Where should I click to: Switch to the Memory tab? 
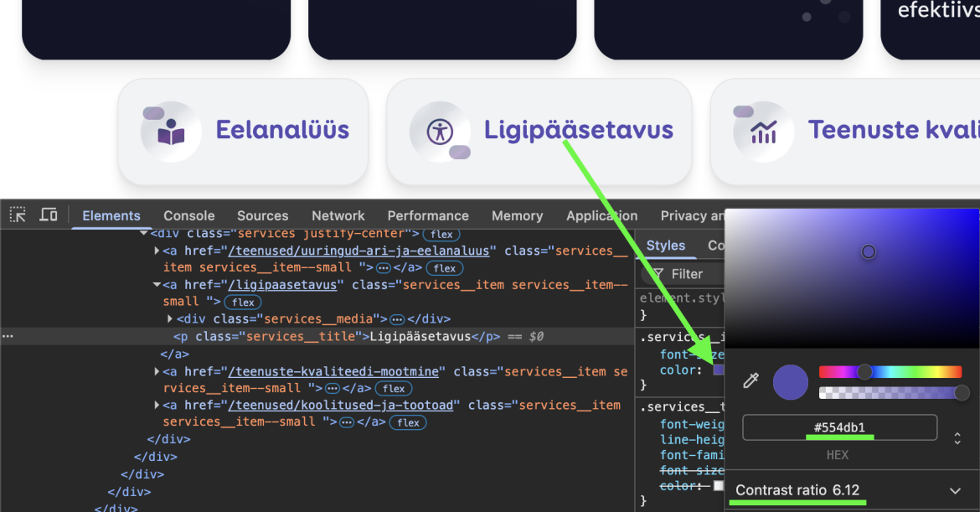pyautogui.click(x=517, y=215)
